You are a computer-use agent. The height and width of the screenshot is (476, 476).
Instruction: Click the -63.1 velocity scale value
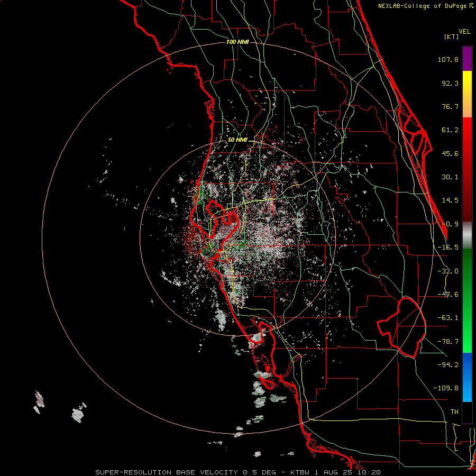(448, 318)
